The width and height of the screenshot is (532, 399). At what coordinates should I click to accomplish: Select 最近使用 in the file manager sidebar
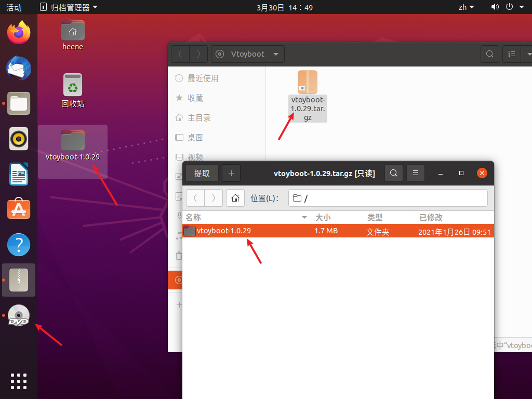[x=203, y=78]
